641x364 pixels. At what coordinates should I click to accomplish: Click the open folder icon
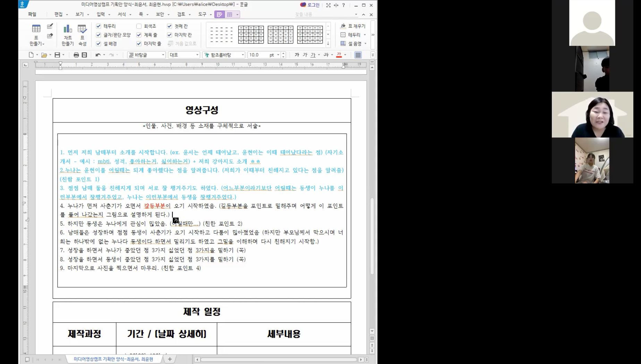44,55
